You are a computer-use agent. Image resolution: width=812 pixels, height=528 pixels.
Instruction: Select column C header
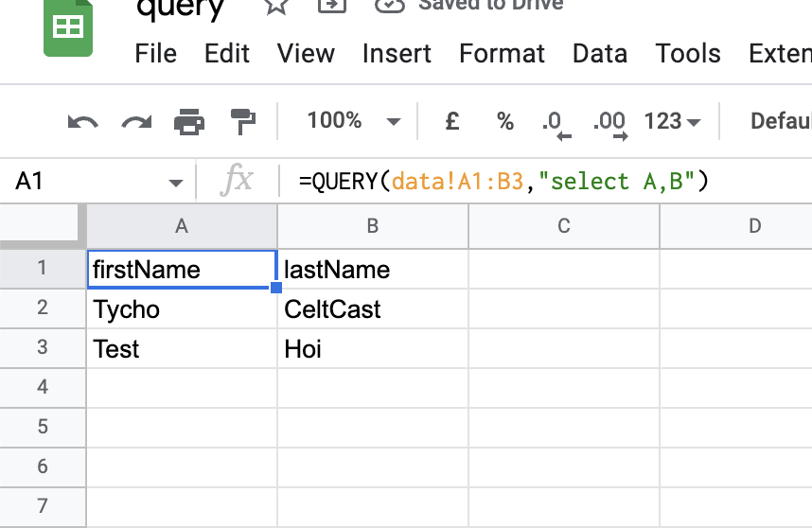(564, 226)
